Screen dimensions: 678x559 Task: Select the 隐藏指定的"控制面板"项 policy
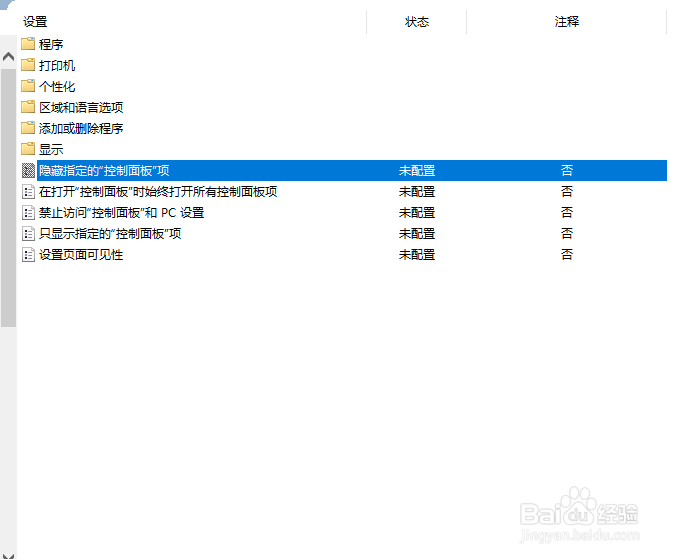(104, 171)
